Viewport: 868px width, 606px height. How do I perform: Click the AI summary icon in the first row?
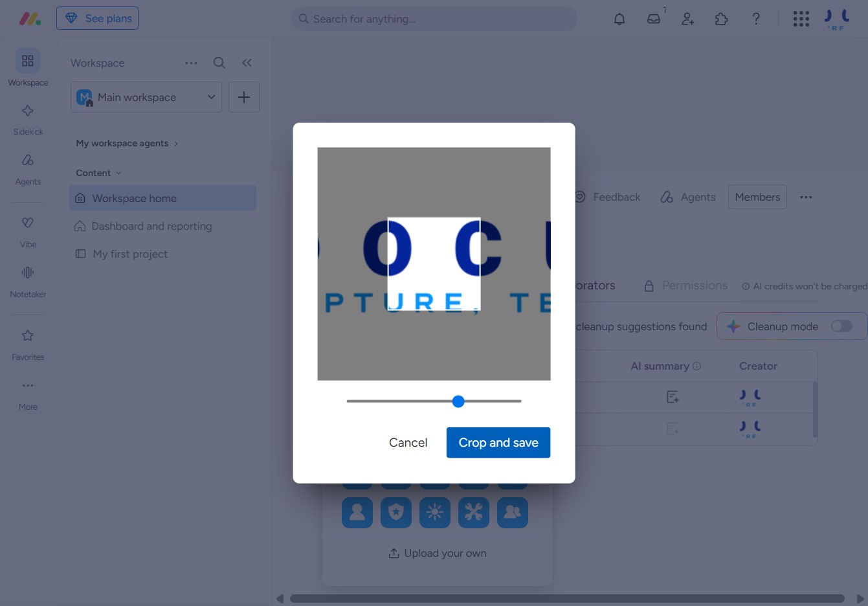tap(673, 397)
